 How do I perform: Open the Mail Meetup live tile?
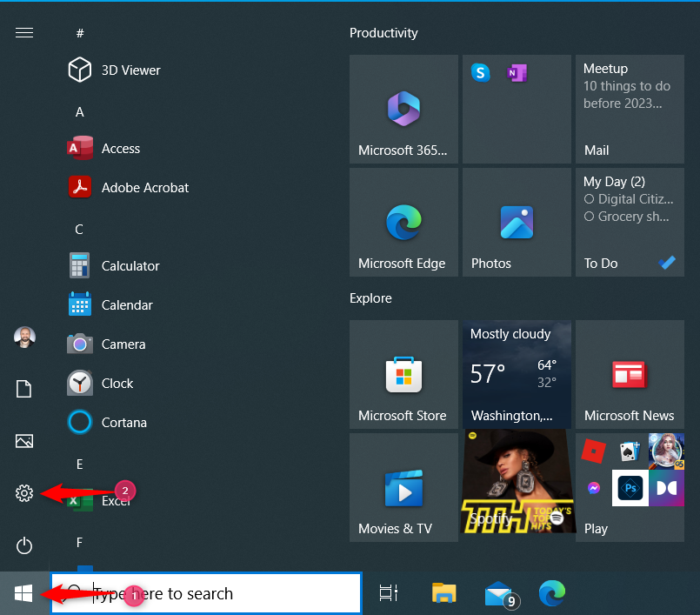pyautogui.click(x=630, y=109)
